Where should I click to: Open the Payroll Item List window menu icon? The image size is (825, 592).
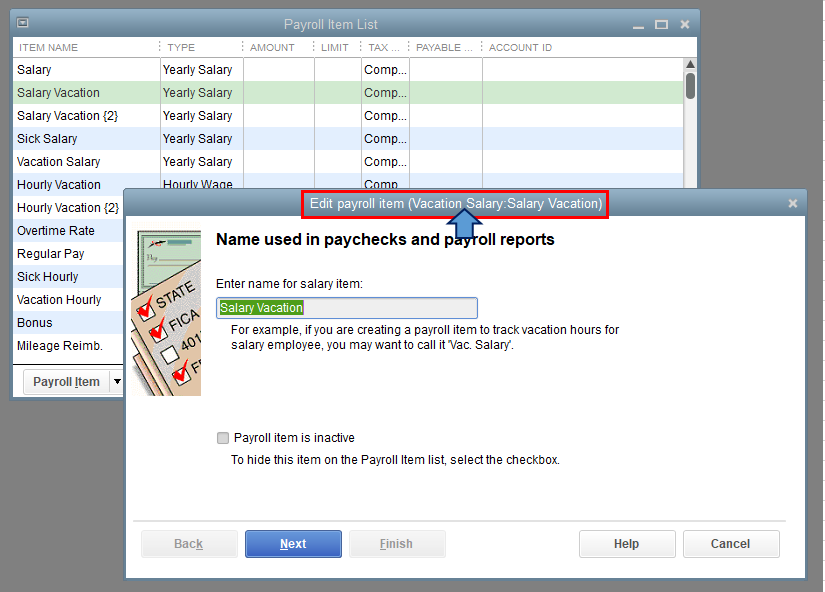[22, 23]
